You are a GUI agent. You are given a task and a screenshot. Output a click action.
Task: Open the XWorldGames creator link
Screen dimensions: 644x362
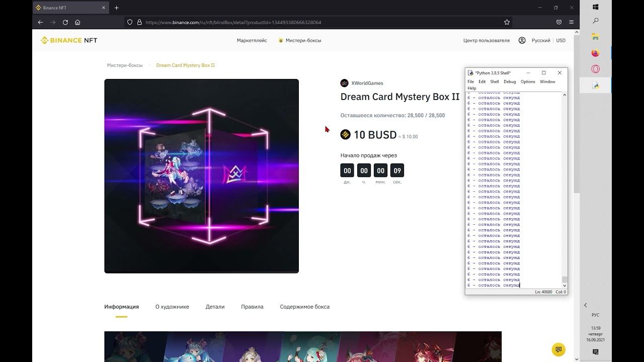point(362,83)
